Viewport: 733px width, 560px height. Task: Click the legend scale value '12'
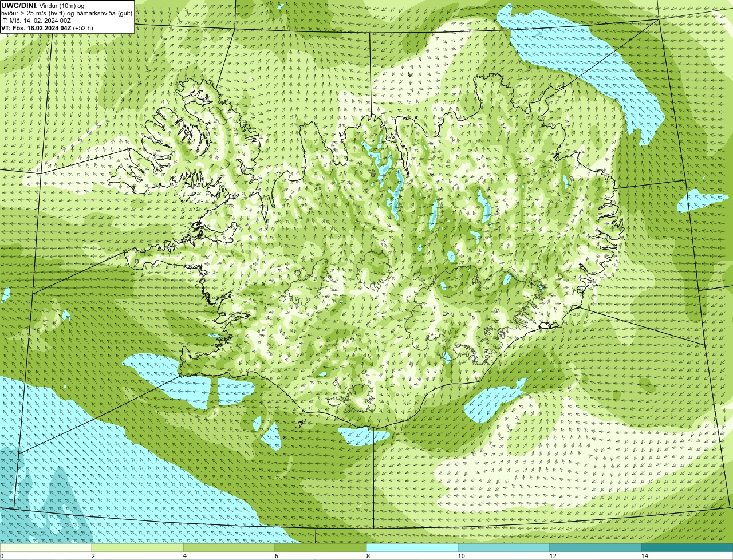553,556
